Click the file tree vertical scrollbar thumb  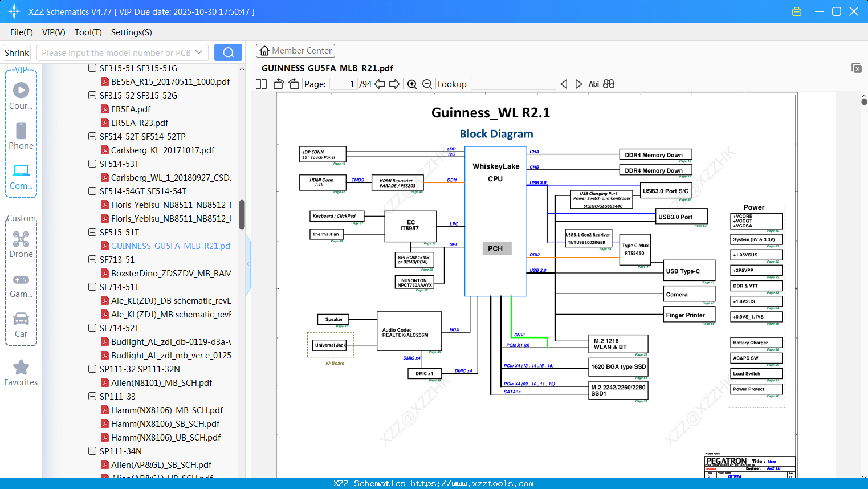242,214
